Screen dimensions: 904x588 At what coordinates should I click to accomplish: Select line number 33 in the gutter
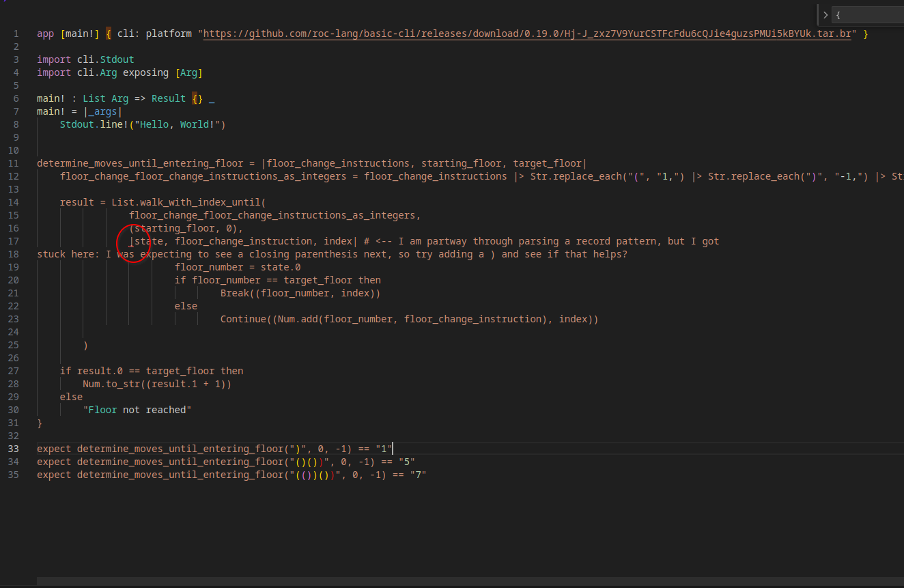[x=14, y=449]
